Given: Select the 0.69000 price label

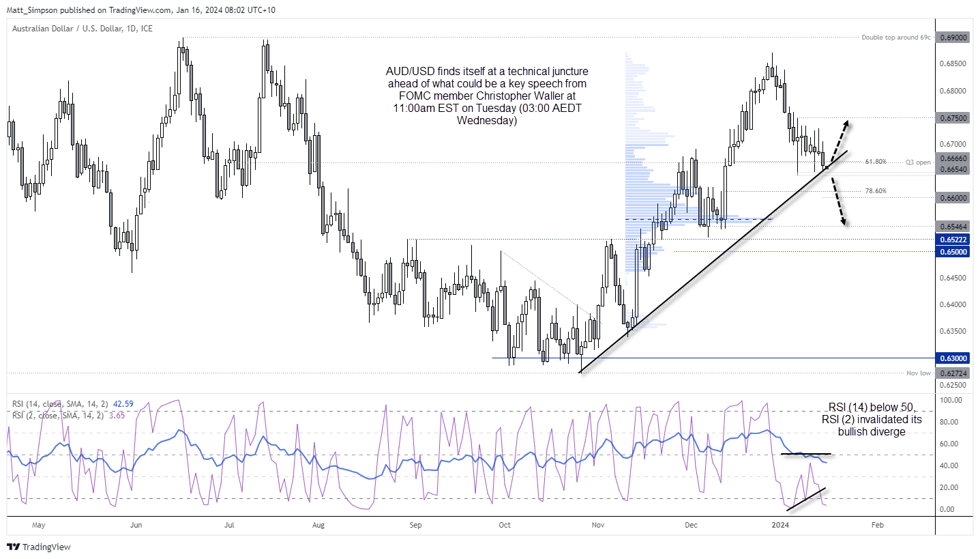Looking at the screenshot, I should 953,38.
